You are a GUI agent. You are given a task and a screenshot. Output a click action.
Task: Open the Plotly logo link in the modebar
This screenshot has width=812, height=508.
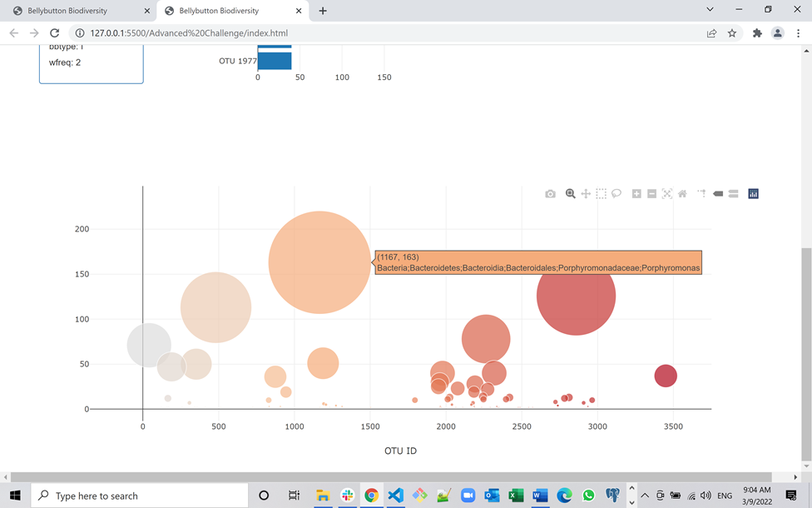click(752, 193)
